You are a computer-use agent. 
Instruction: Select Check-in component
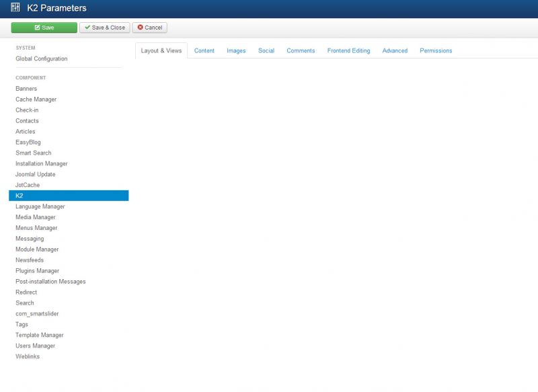coord(27,110)
